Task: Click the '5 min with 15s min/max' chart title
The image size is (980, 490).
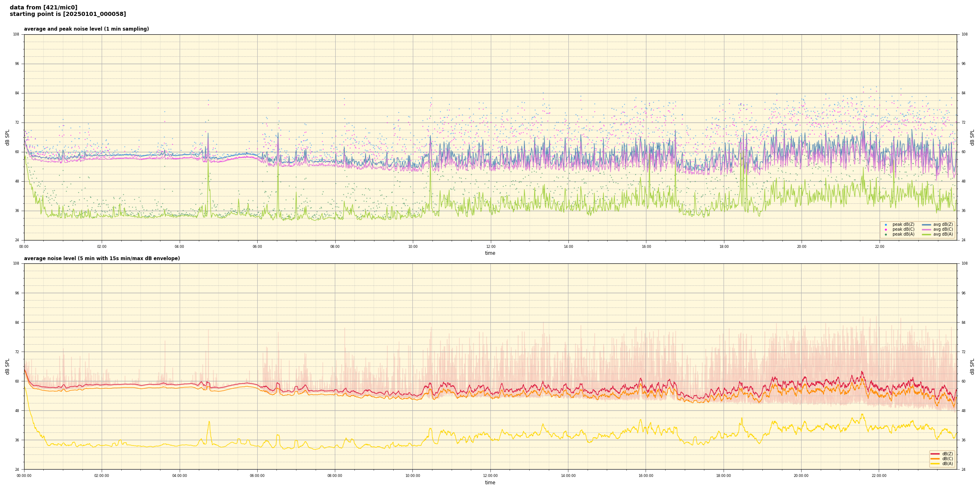Action: [x=102, y=258]
